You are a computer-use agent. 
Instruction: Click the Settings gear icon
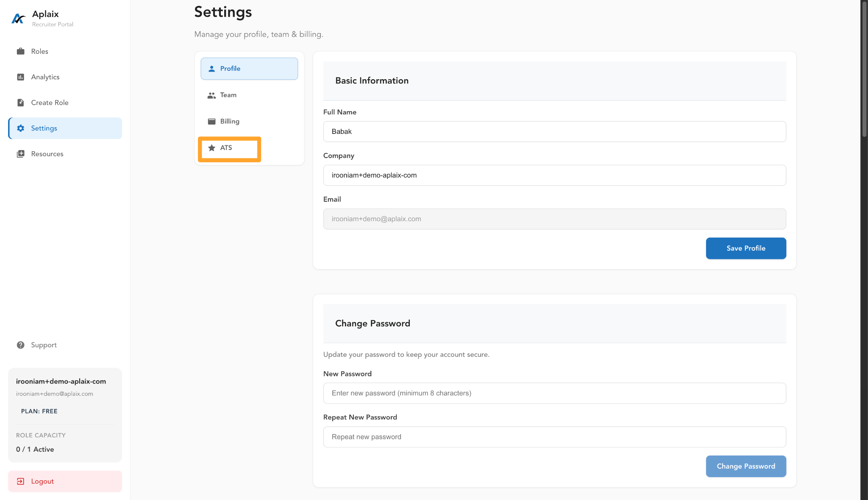(x=20, y=128)
